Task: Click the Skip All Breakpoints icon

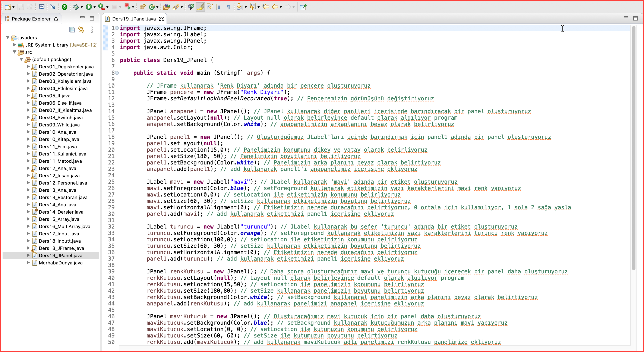Action: pyautogui.click(x=53, y=7)
